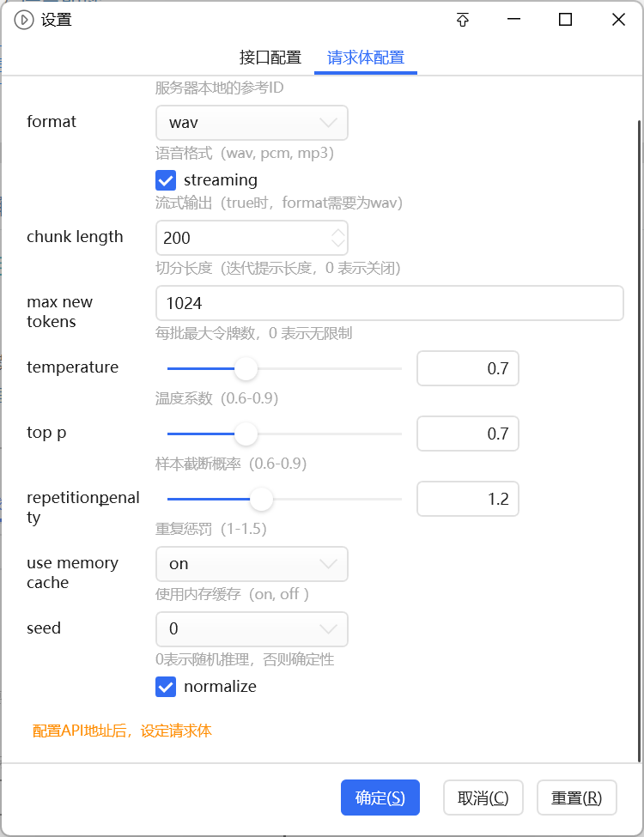Close the settings dialog with the X
The image size is (644, 837).
click(x=618, y=20)
